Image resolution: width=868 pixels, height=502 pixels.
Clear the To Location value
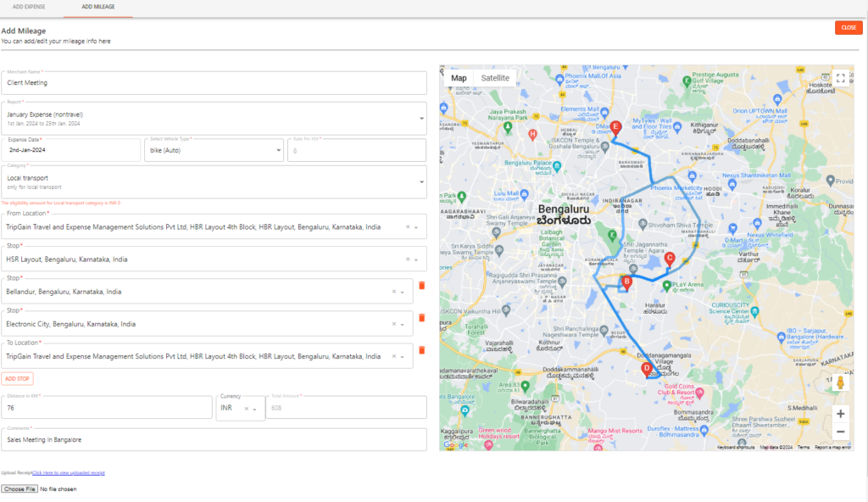394,356
